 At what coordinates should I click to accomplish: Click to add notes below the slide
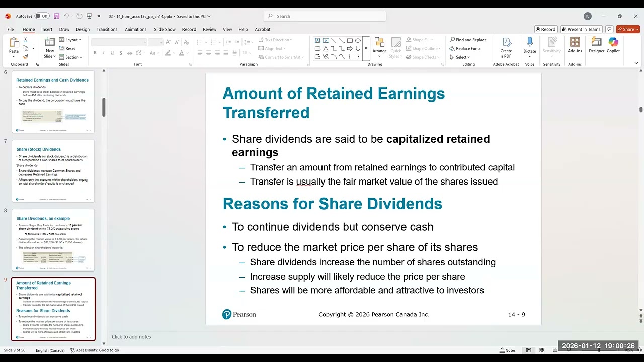pyautogui.click(x=131, y=337)
